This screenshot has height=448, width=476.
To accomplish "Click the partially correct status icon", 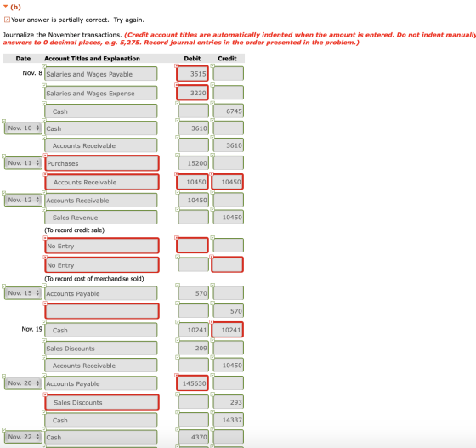I will [7, 20].
